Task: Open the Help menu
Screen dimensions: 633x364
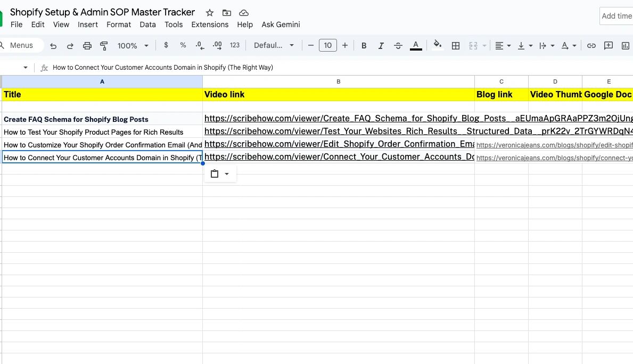Action: pos(245,24)
